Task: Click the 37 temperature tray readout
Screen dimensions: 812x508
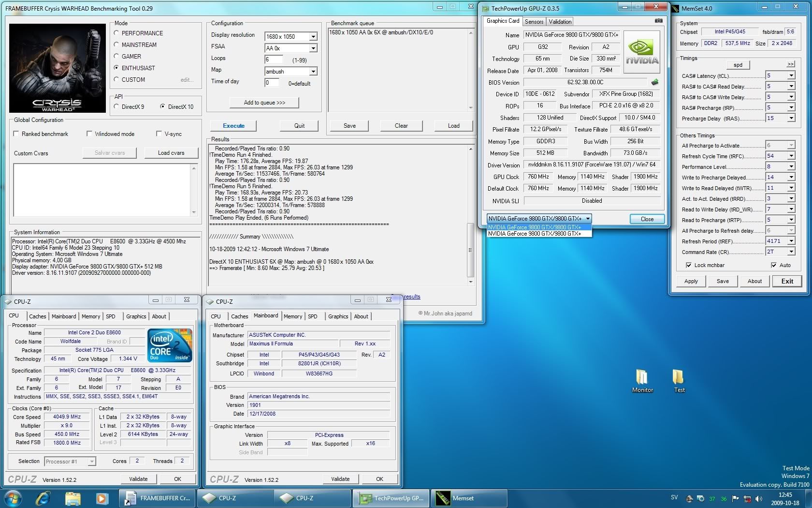Action: (x=712, y=499)
